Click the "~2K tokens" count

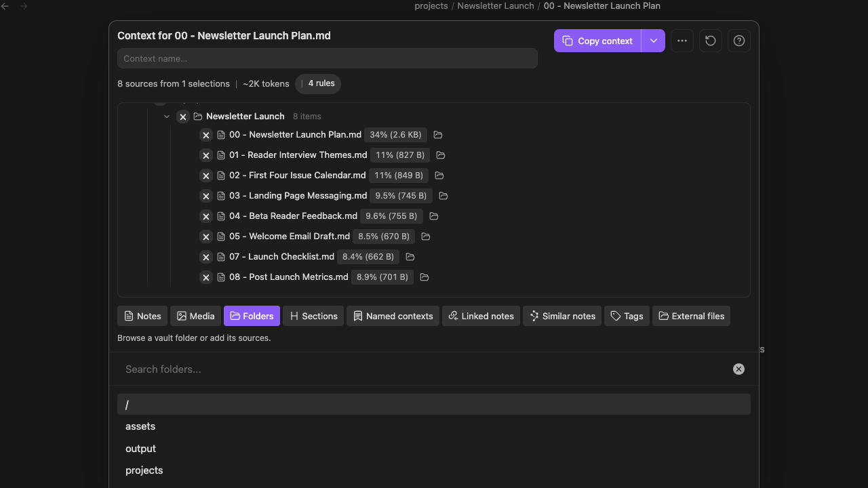click(266, 84)
